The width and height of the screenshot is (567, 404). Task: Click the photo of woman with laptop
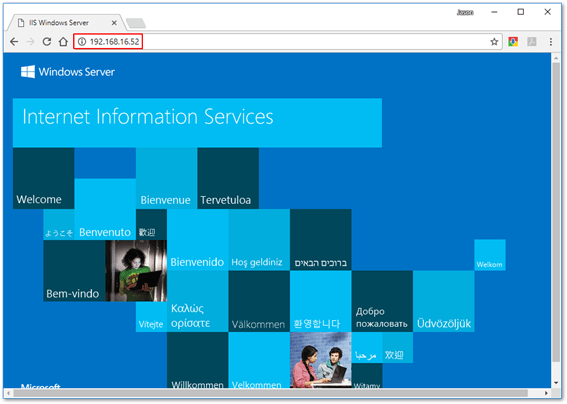pos(136,271)
